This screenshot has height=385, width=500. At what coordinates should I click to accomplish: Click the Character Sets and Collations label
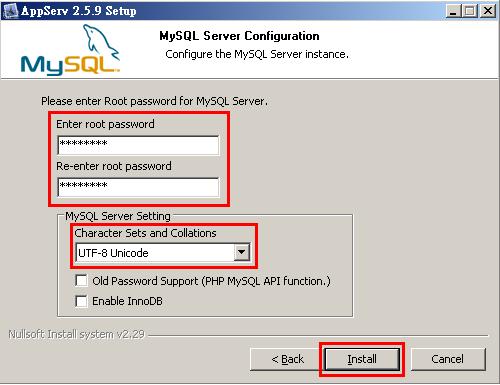coord(145,233)
